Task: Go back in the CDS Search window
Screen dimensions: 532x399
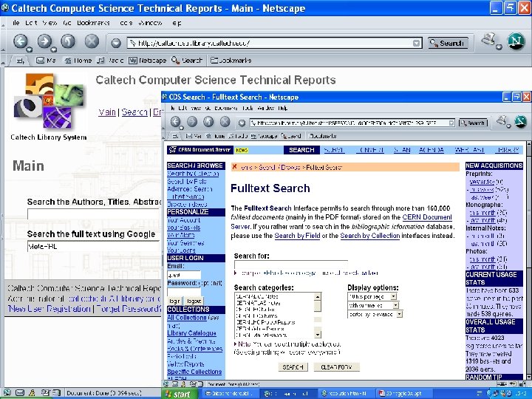Action: pyautogui.click(x=175, y=121)
